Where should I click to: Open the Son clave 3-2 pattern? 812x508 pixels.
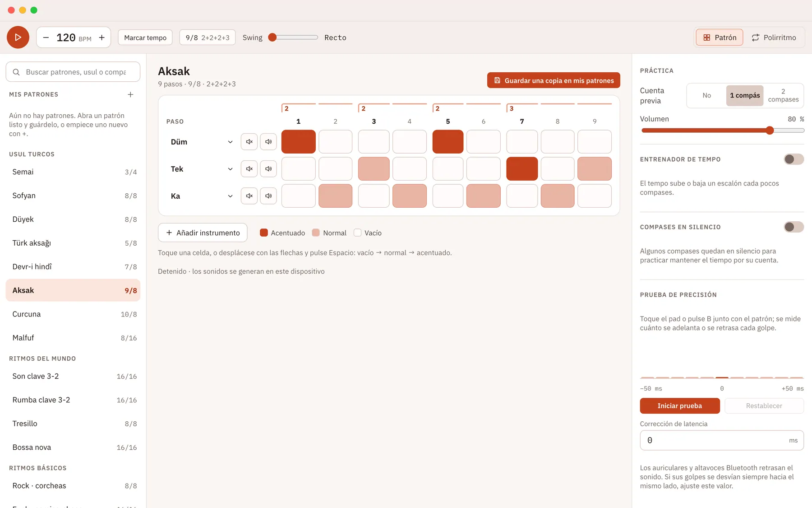click(x=73, y=376)
